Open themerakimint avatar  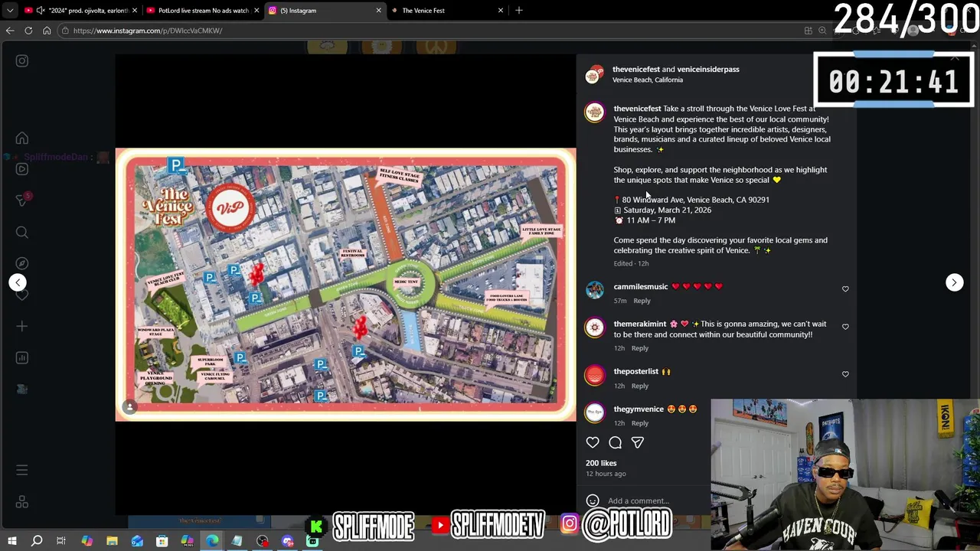click(595, 328)
